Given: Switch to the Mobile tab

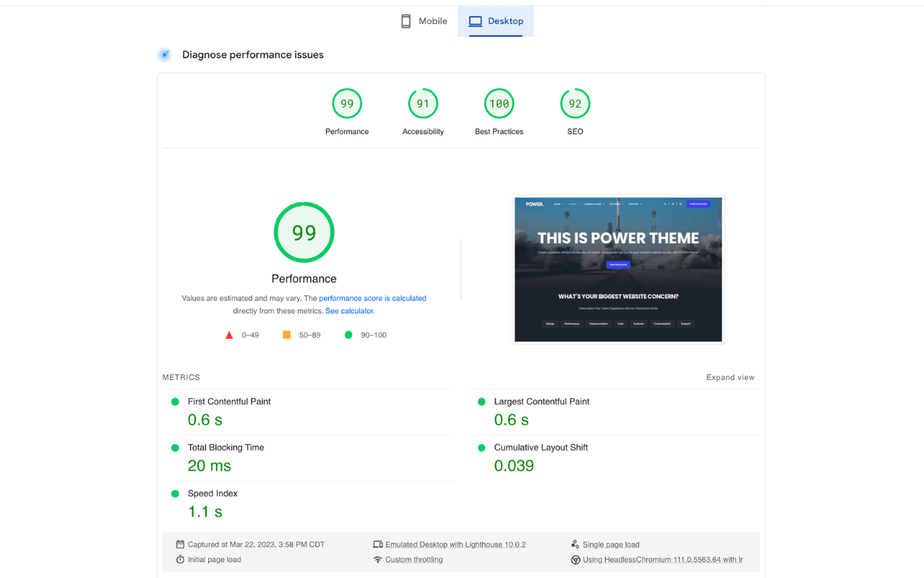Looking at the screenshot, I should pyautogui.click(x=424, y=21).
